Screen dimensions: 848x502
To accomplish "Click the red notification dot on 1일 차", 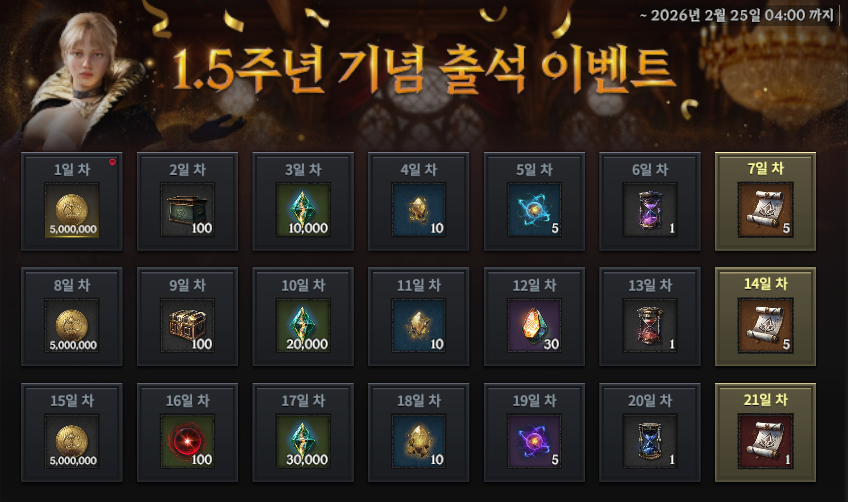I will [x=112, y=162].
